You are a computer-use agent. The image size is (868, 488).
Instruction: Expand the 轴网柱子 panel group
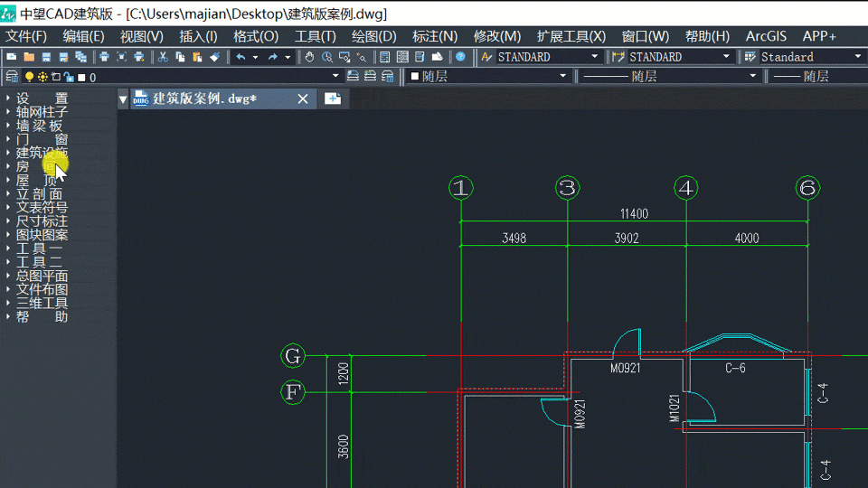click(42, 112)
